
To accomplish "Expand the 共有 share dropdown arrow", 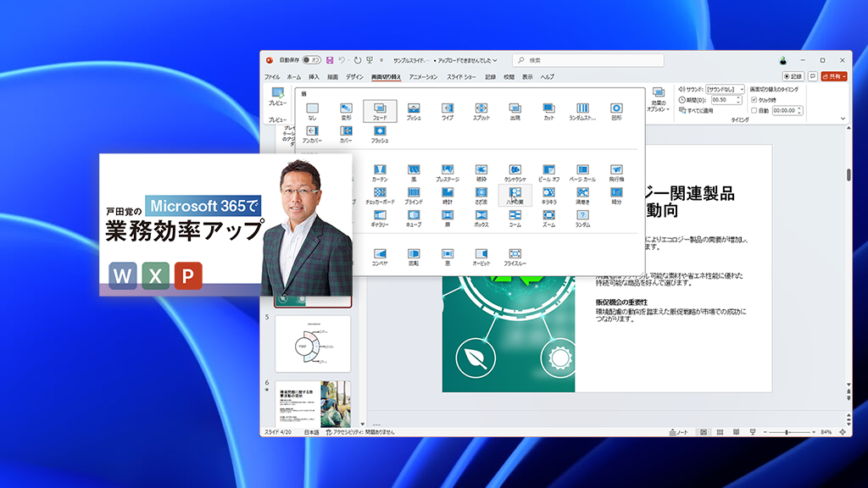I will (x=844, y=76).
